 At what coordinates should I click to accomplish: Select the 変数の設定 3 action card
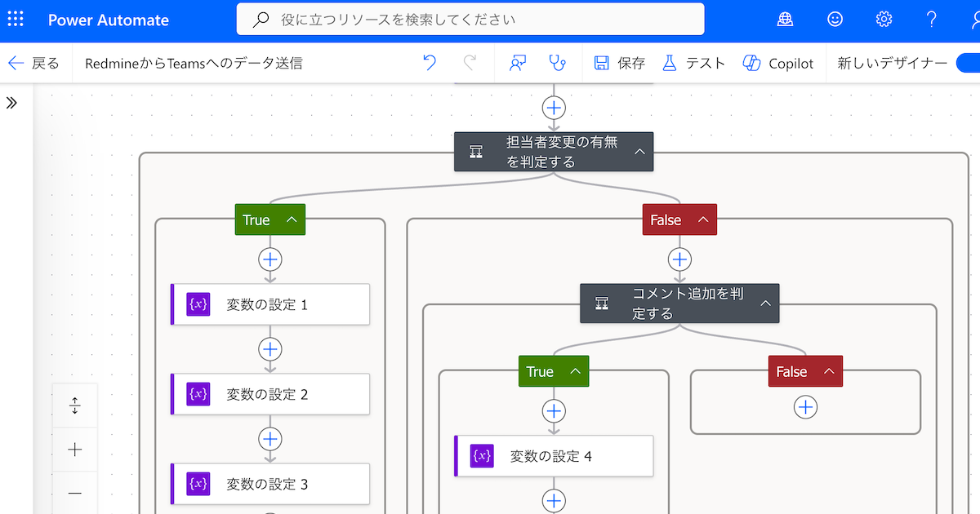click(270, 484)
